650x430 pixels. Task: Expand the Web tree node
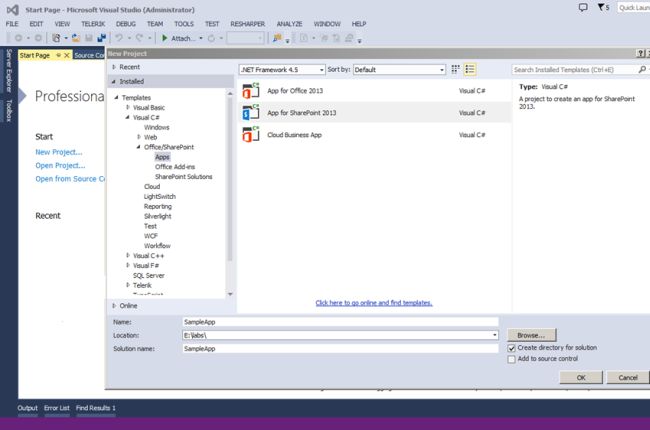pyautogui.click(x=139, y=137)
